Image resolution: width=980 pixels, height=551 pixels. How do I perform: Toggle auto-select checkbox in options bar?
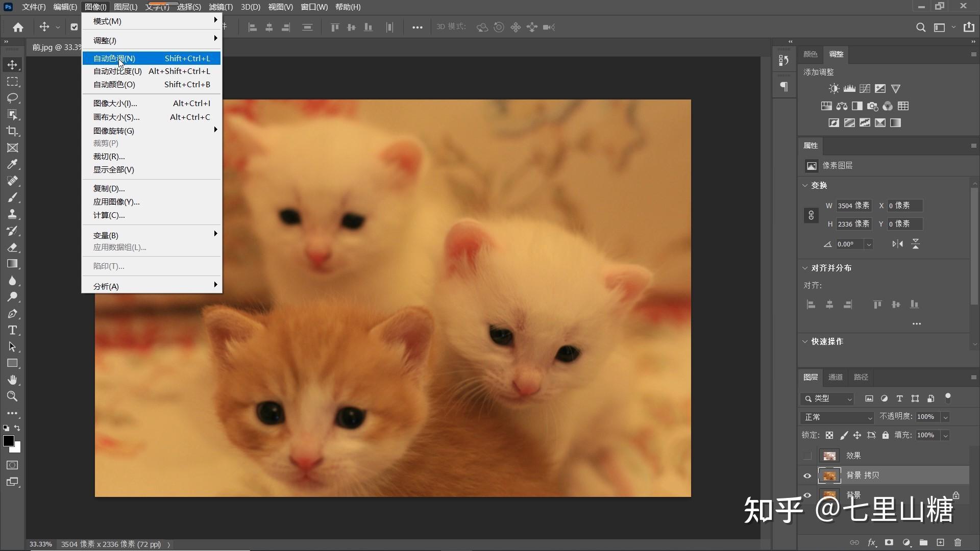(74, 28)
